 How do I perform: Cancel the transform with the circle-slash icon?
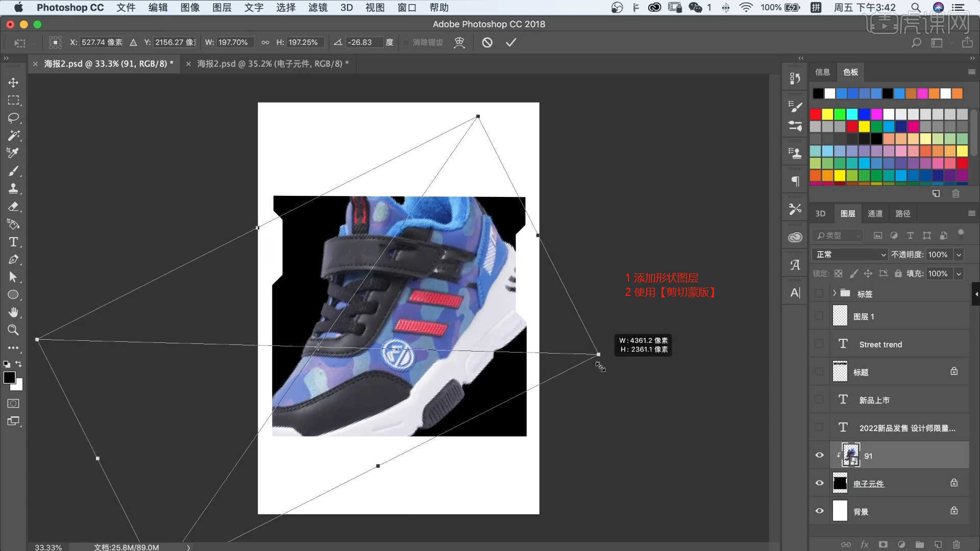[487, 42]
